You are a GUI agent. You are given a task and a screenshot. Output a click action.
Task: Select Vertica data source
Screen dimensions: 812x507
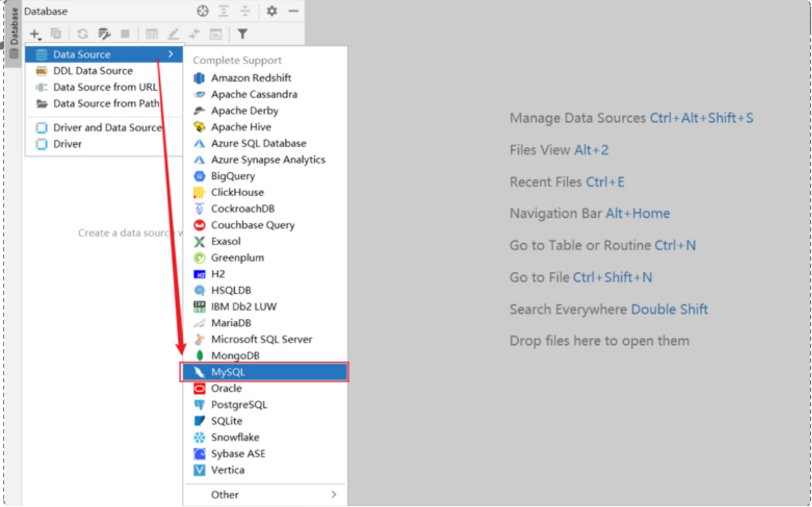click(x=265, y=470)
